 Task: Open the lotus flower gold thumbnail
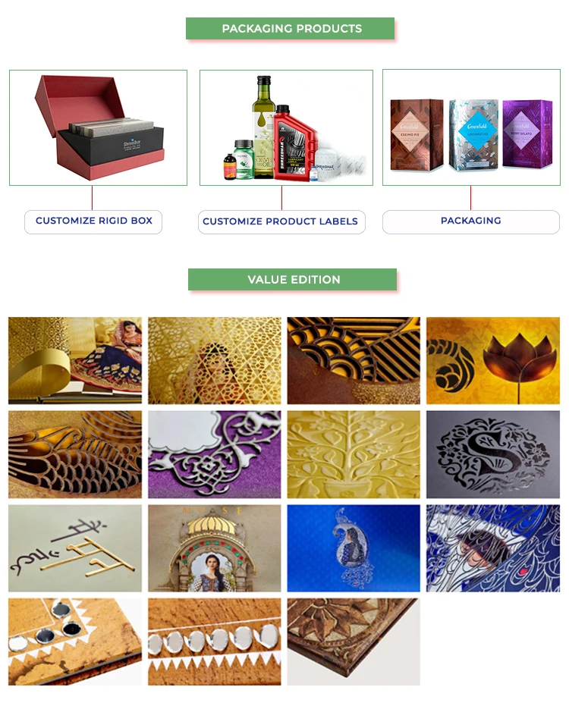point(493,361)
